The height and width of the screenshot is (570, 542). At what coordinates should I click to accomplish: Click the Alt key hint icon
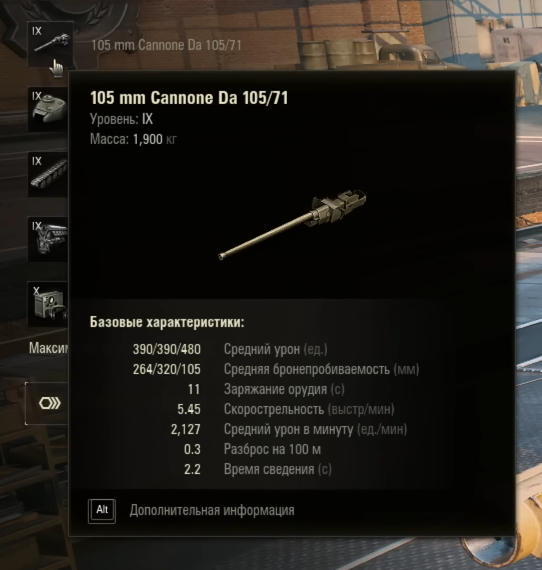tap(102, 511)
